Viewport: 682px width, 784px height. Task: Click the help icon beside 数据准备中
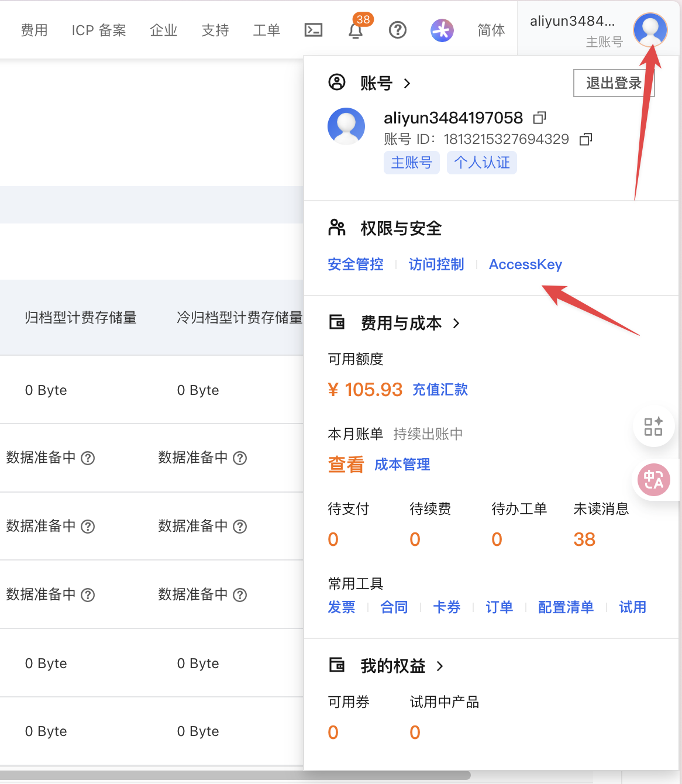point(89,458)
